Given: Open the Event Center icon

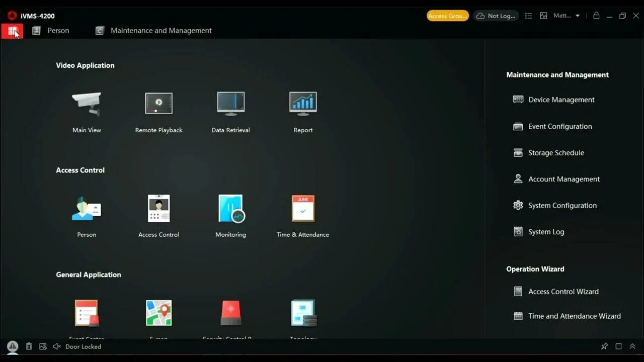Looking at the screenshot, I should pos(87,313).
